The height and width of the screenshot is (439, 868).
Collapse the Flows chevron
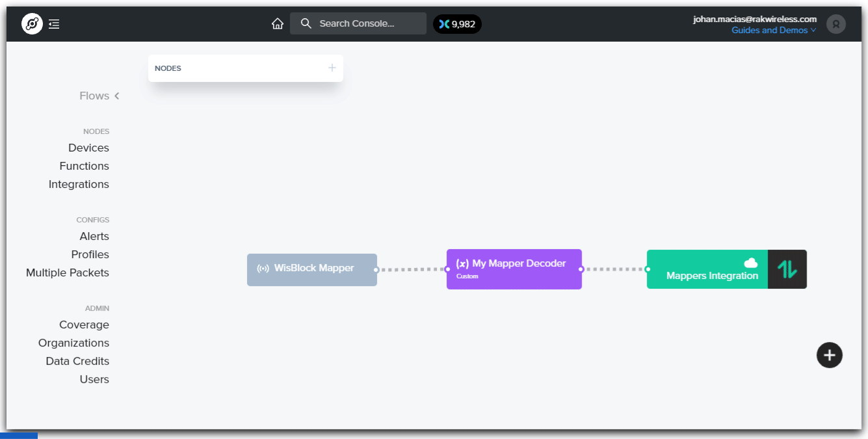click(117, 96)
